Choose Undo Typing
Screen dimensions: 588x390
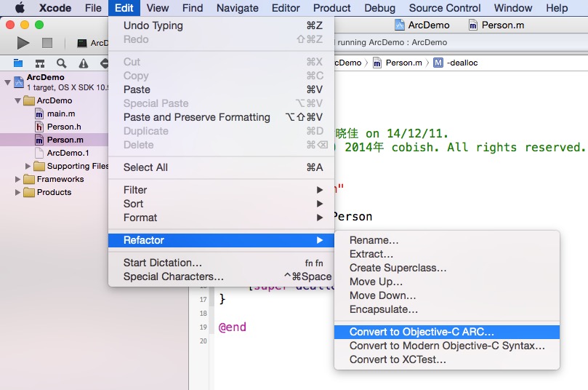coord(221,25)
